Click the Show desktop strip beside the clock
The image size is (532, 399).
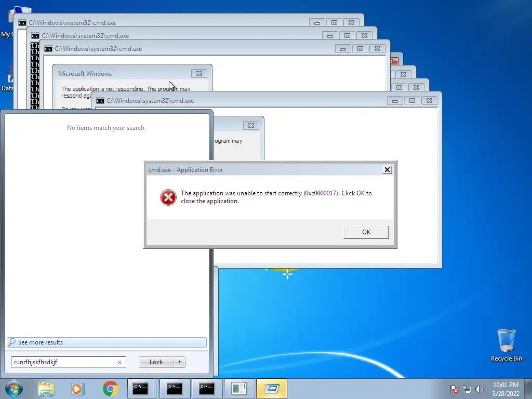tap(529, 389)
